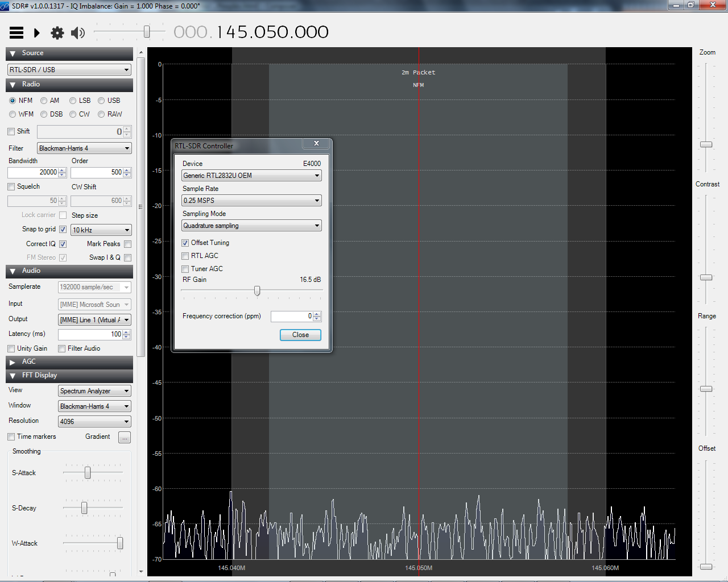Enable the Shift checkbox
The width and height of the screenshot is (728, 582).
click(11, 131)
